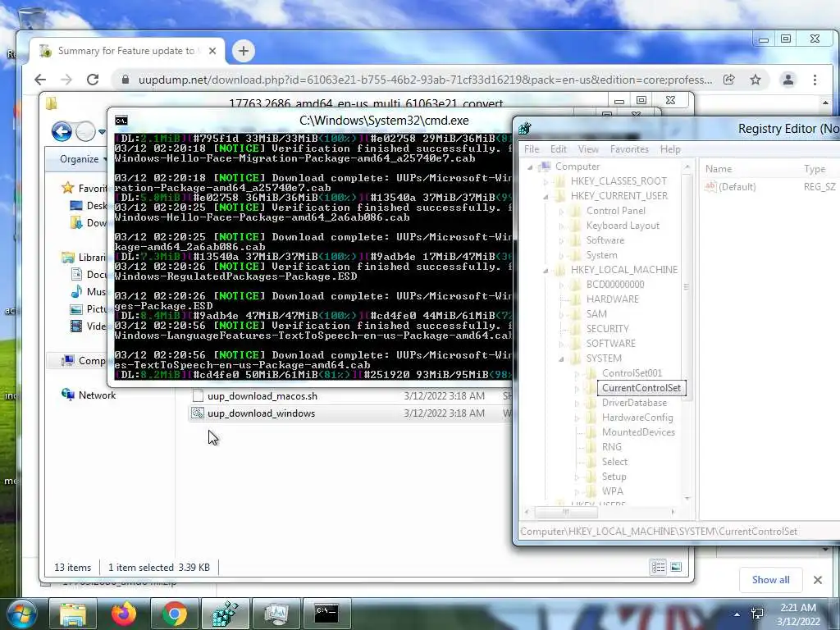Expand the Setup registry key
840x630 pixels.
tap(577, 477)
